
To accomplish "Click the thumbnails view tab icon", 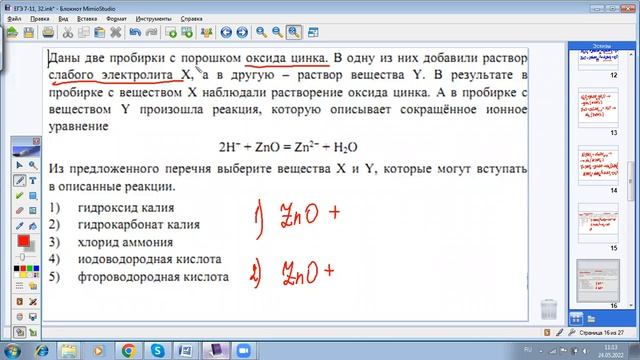I will pos(576,318).
